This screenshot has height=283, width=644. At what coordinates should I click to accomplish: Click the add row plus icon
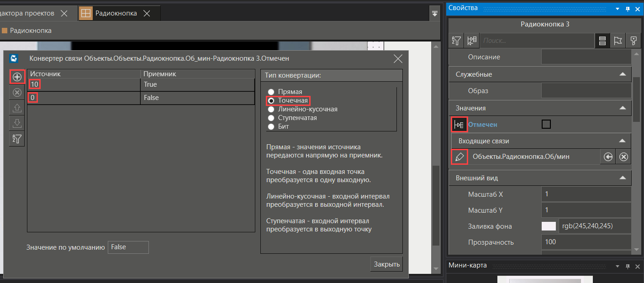click(17, 77)
